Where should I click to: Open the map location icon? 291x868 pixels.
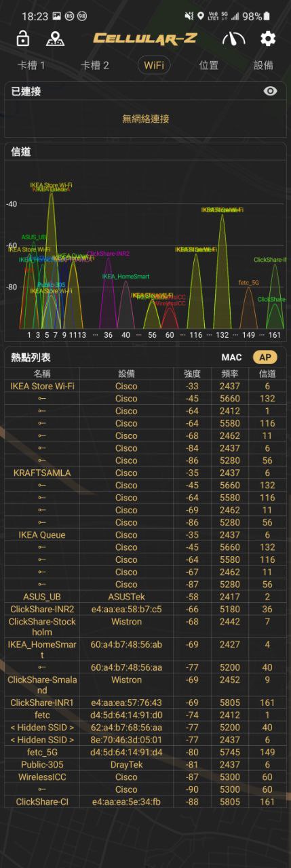[x=56, y=39]
